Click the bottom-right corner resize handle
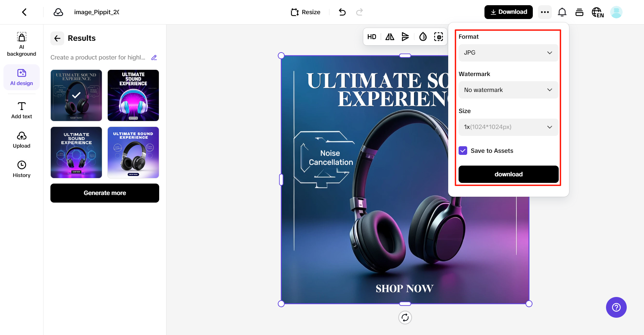Screen dimensions: 644x335 click(x=529, y=304)
